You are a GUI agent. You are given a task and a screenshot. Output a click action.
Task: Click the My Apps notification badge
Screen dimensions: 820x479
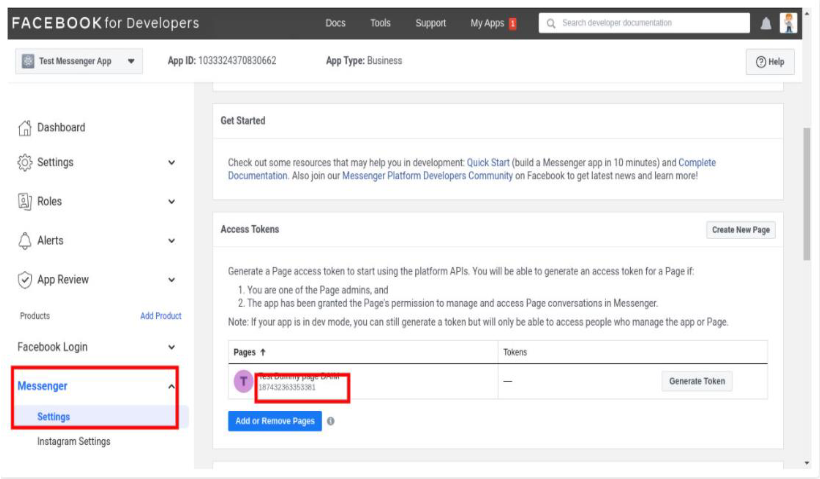coord(512,24)
